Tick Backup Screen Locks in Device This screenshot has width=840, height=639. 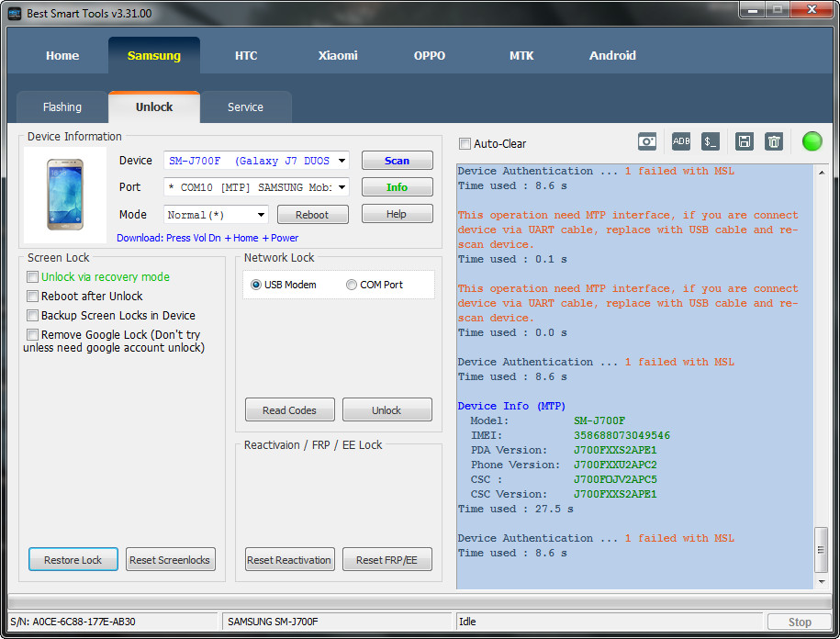coord(33,315)
